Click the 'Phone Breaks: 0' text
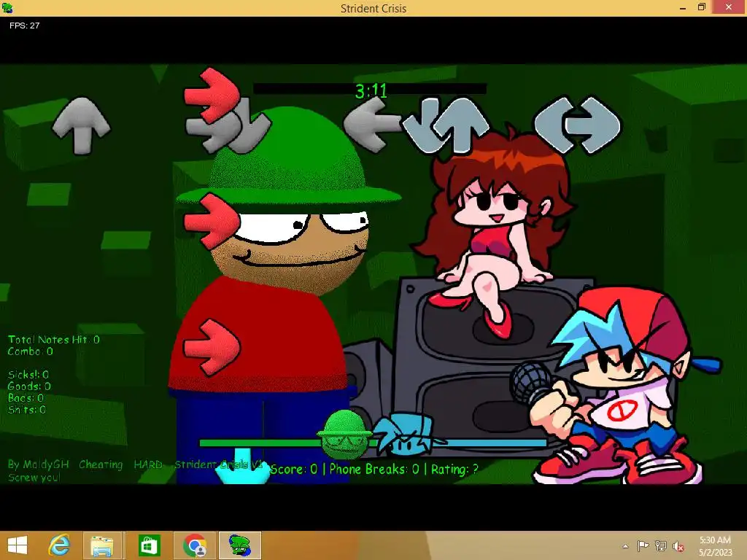747x560 pixels. pyautogui.click(x=374, y=470)
